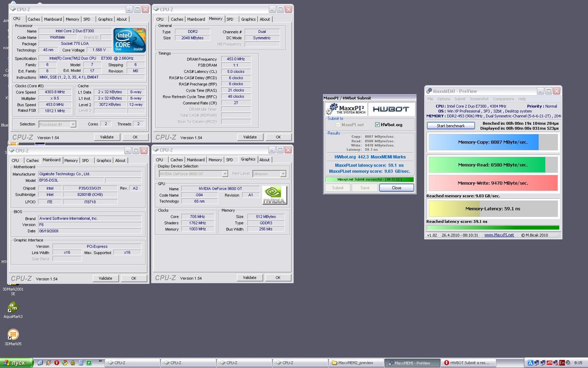Open SPD tab in the Memory CPU-Z window

point(230,19)
